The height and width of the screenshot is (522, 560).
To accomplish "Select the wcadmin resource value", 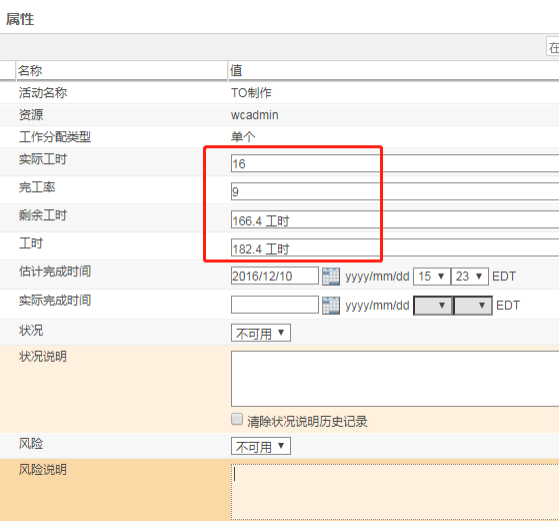I will [x=255, y=115].
